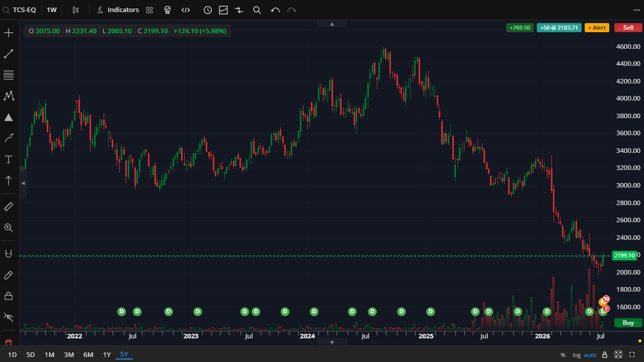The width and height of the screenshot is (644, 362).
Task: Click the red Sell button
Action: [x=628, y=28]
